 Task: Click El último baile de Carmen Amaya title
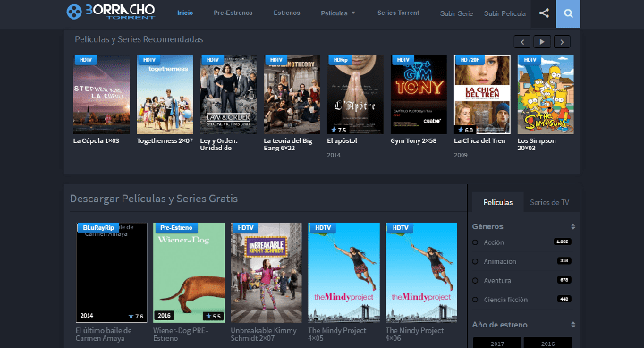pos(104,335)
